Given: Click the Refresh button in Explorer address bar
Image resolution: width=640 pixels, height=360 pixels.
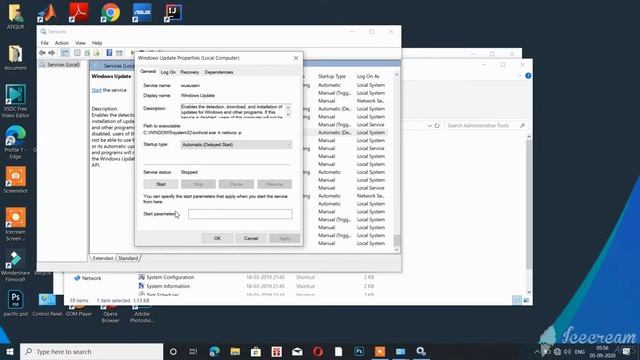Looking at the screenshot, I should pos(437,126).
